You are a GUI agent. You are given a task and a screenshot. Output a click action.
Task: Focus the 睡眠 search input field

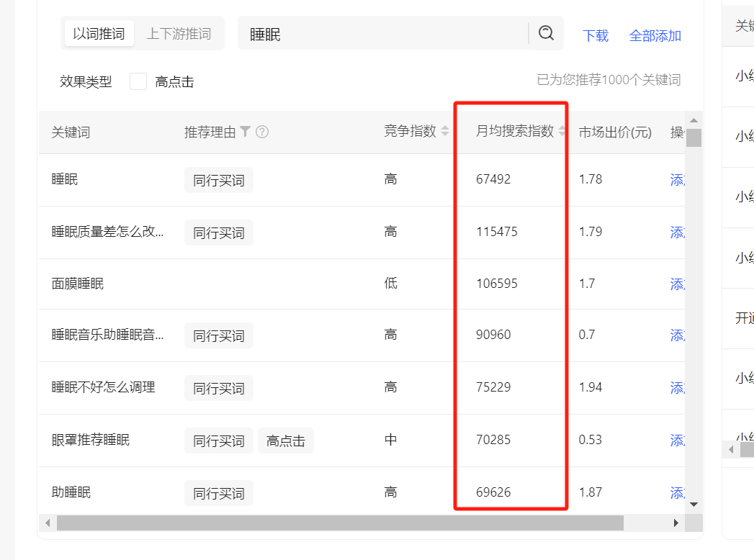coord(383,33)
